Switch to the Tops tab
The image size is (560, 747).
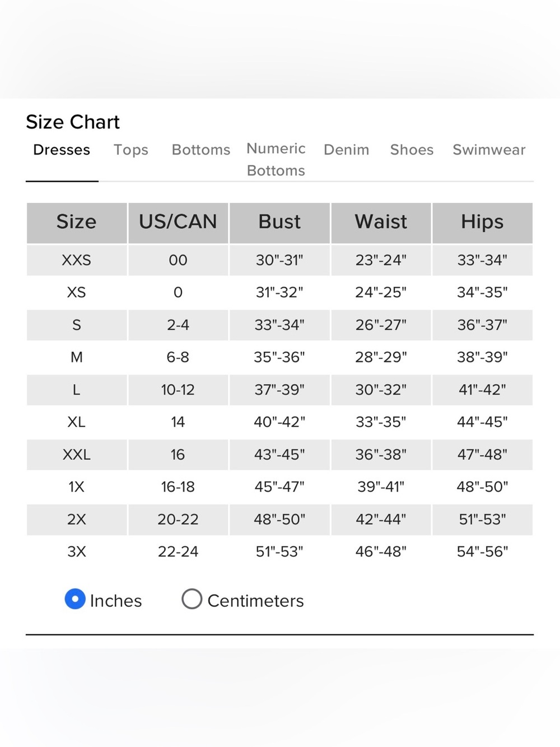(x=131, y=150)
